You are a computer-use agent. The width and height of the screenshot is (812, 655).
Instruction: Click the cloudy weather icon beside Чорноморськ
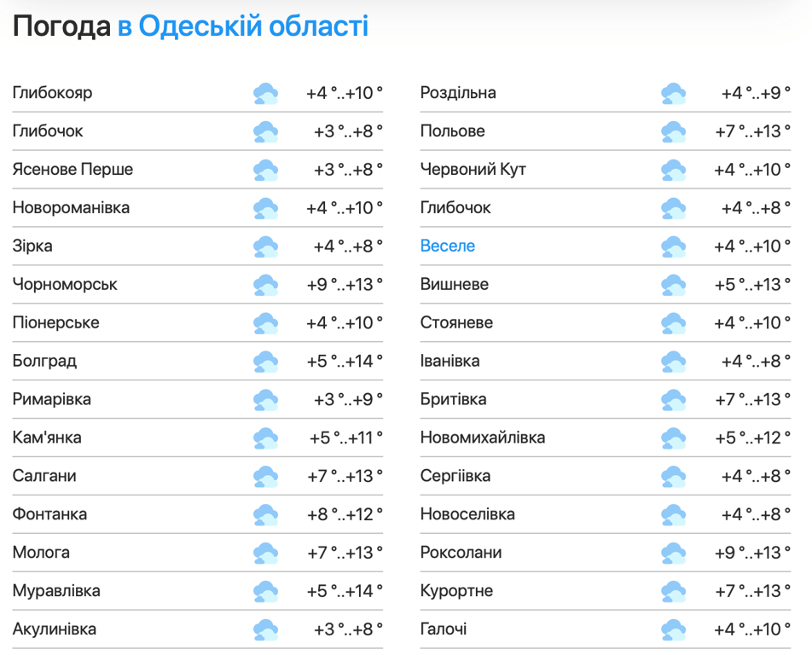pyautogui.click(x=265, y=285)
